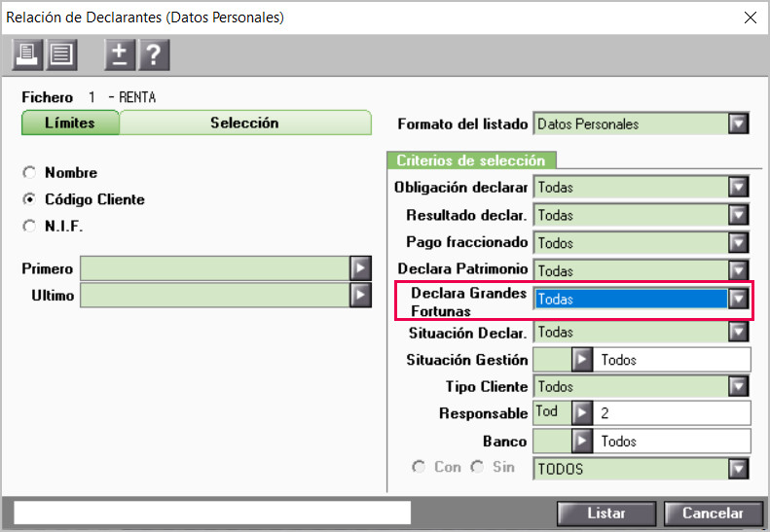Open the Declara Grandes Fortunas dropdown
Screen dimensions: 770x532
point(738,299)
